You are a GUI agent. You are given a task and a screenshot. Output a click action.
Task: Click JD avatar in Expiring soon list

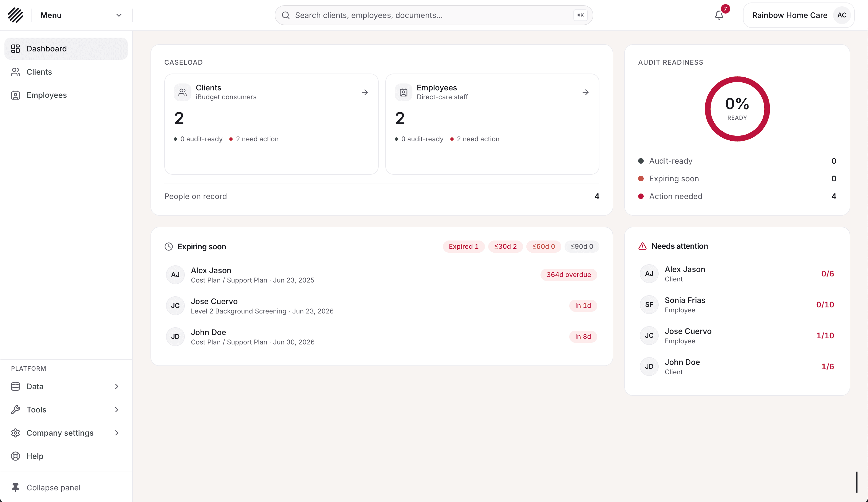tap(175, 337)
